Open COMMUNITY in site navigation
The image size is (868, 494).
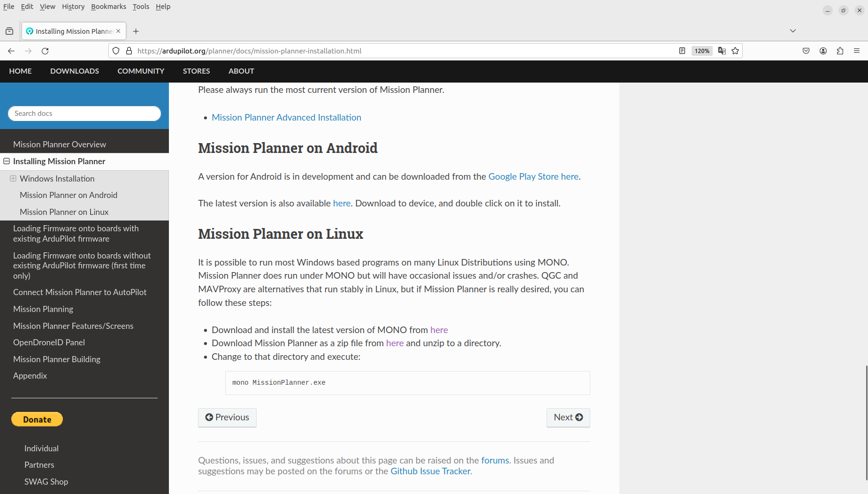pyautogui.click(x=141, y=71)
